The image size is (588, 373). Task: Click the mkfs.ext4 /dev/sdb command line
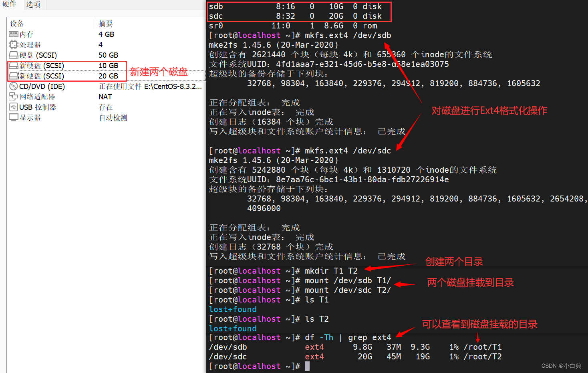click(x=300, y=36)
